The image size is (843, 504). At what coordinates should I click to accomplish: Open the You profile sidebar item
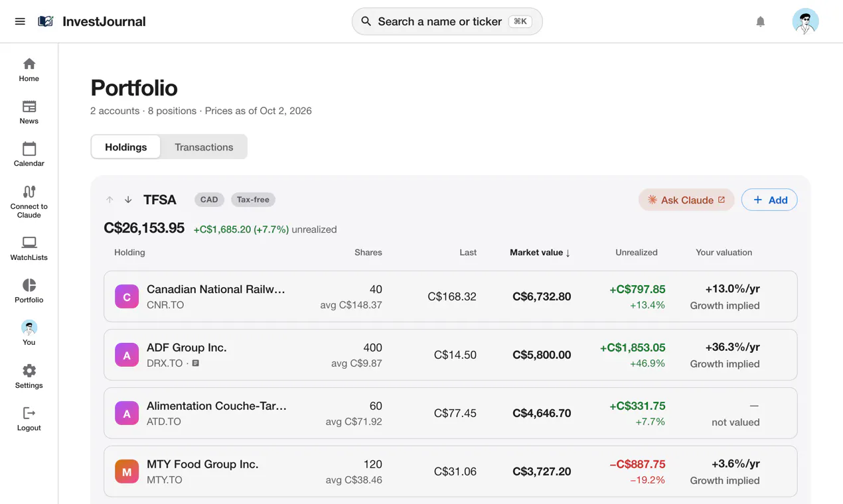(29, 334)
